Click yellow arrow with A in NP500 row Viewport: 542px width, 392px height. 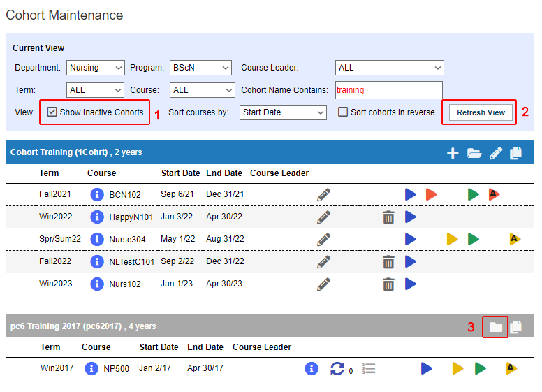tap(511, 368)
